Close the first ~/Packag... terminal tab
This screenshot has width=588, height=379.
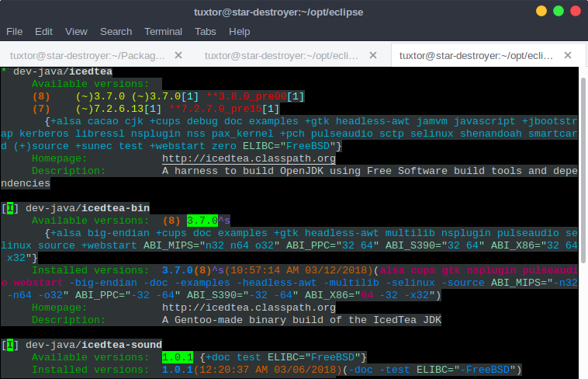click(x=178, y=56)
